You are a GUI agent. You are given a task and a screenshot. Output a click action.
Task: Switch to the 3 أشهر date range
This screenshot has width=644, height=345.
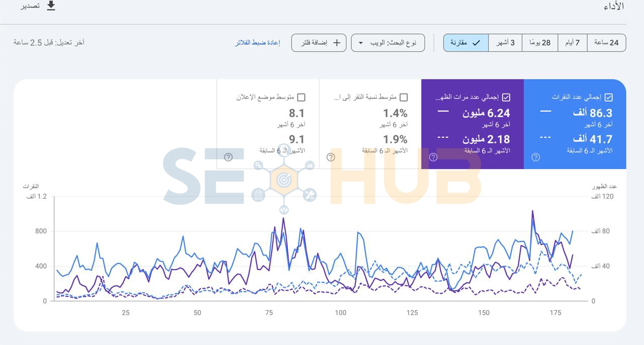click(505, 43)
